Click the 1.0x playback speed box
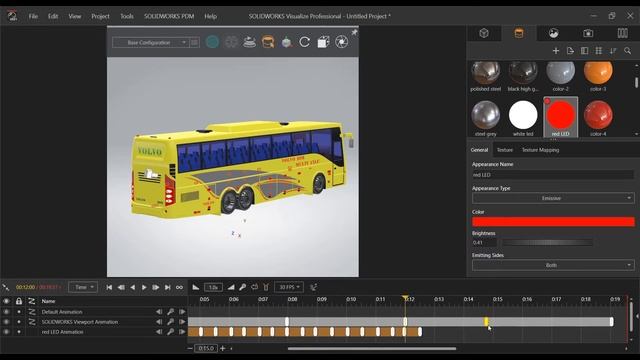 click(213, 287)
